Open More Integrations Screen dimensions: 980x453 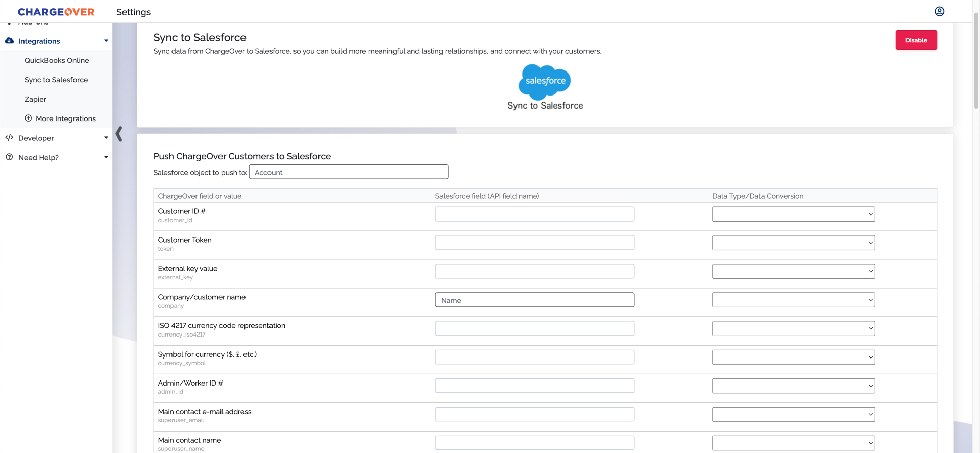[66, 118]
